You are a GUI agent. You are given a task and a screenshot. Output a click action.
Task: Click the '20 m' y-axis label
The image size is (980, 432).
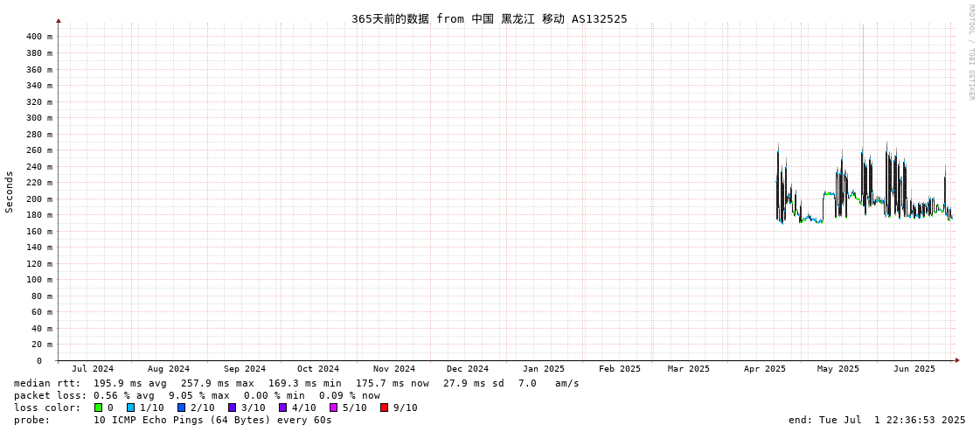pos(42,345)
